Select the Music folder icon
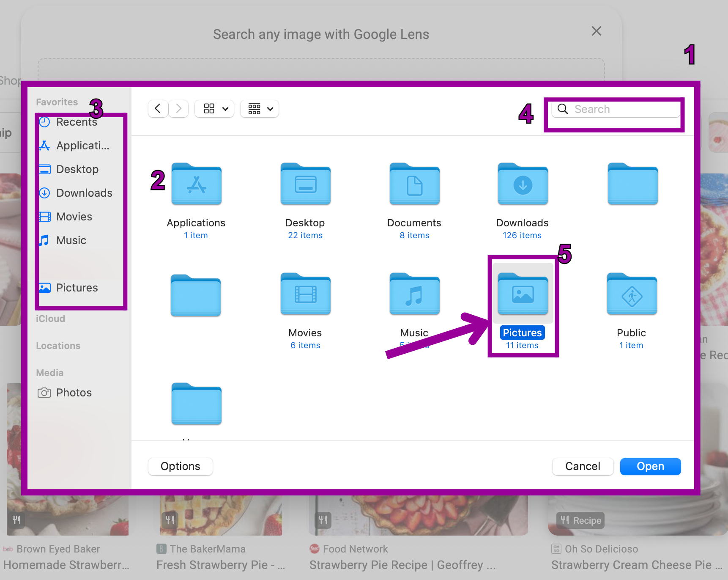The height and width of the screenshot is (580, 728). (x=414, y=294)
